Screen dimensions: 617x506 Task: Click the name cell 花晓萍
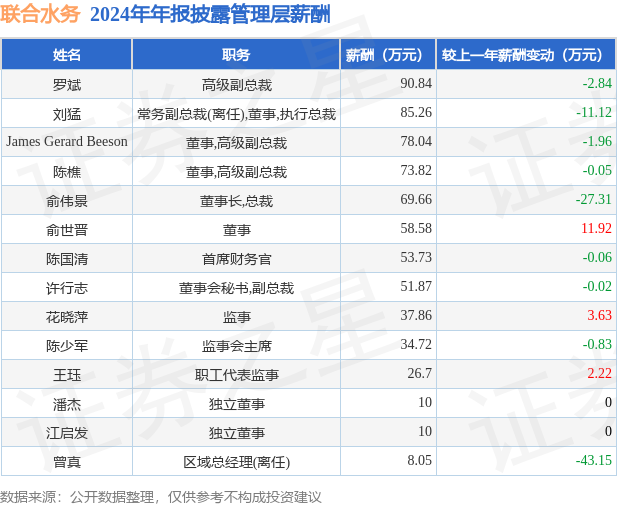[67, 317]
